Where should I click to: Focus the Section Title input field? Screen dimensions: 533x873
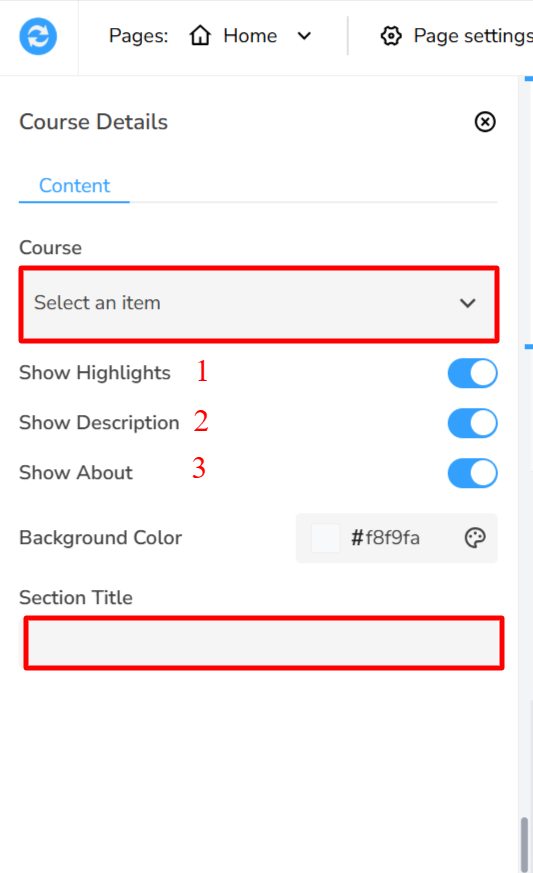pos(264,643)
